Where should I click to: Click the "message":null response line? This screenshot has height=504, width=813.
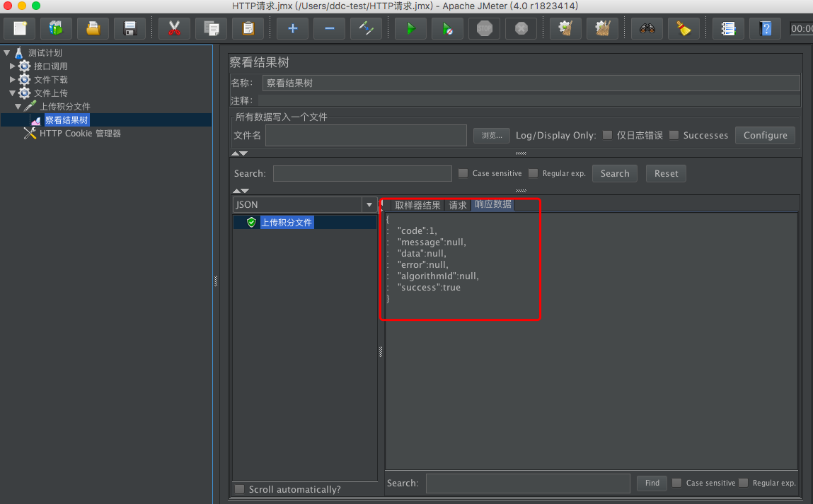(432, 242)
